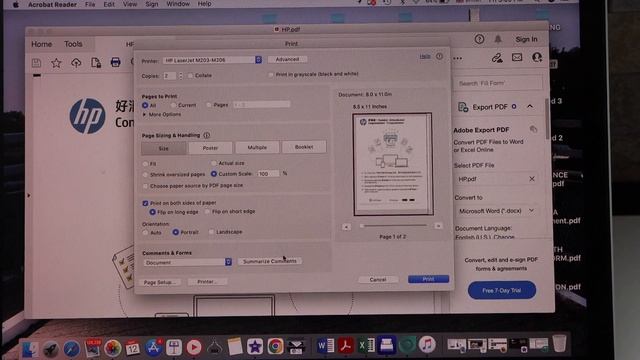Switch to the Poster tab
Viewport: 640px width, 360px height.
pyautogui.click(x=210, y=148)
